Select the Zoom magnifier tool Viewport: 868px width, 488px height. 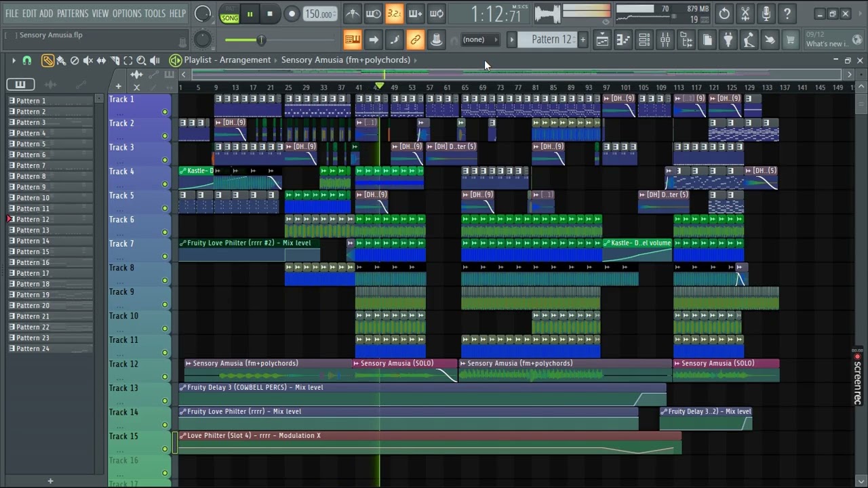click(141, 60)
